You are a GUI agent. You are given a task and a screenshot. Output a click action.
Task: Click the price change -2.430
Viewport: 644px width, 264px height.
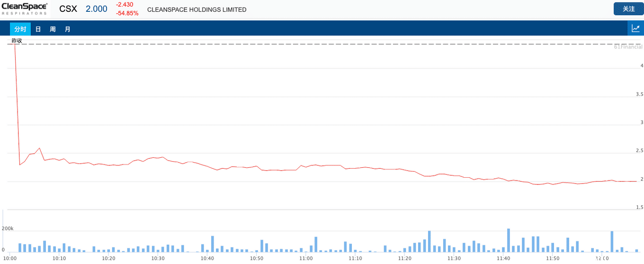(x=125, y=5)
